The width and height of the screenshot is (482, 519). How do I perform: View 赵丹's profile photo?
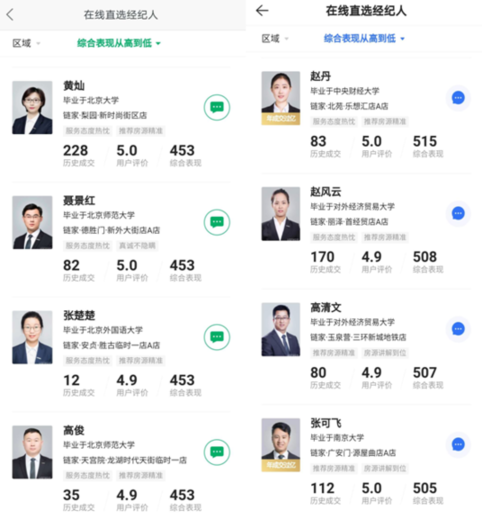pyautogui.click(x=281, y=98)
